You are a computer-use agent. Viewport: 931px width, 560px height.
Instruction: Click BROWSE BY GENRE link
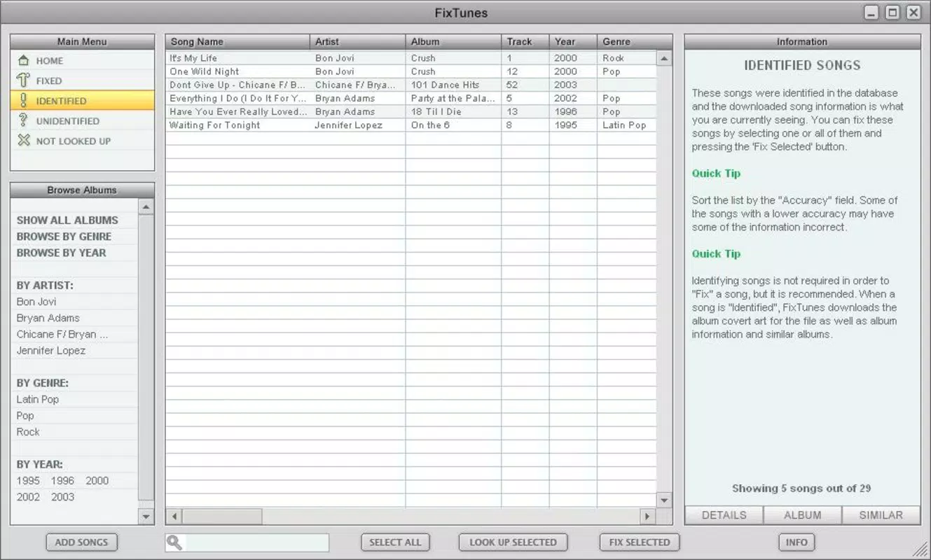tap(64, 237)
